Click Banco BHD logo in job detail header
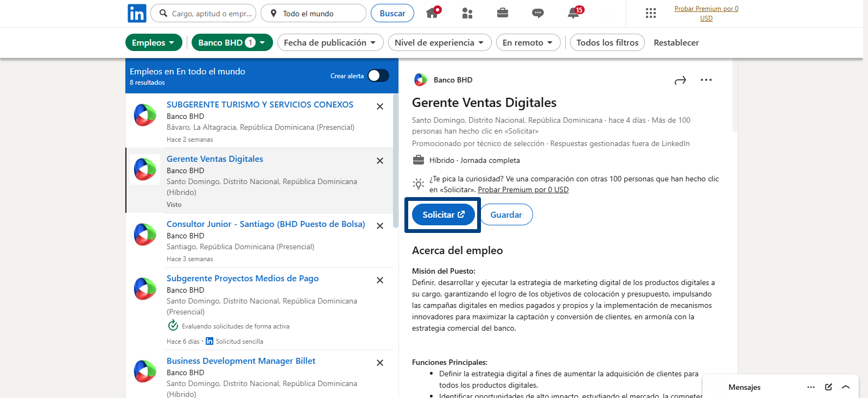Image resolution: width=868 pixels, height=398 pixels. tap(421, 80)
